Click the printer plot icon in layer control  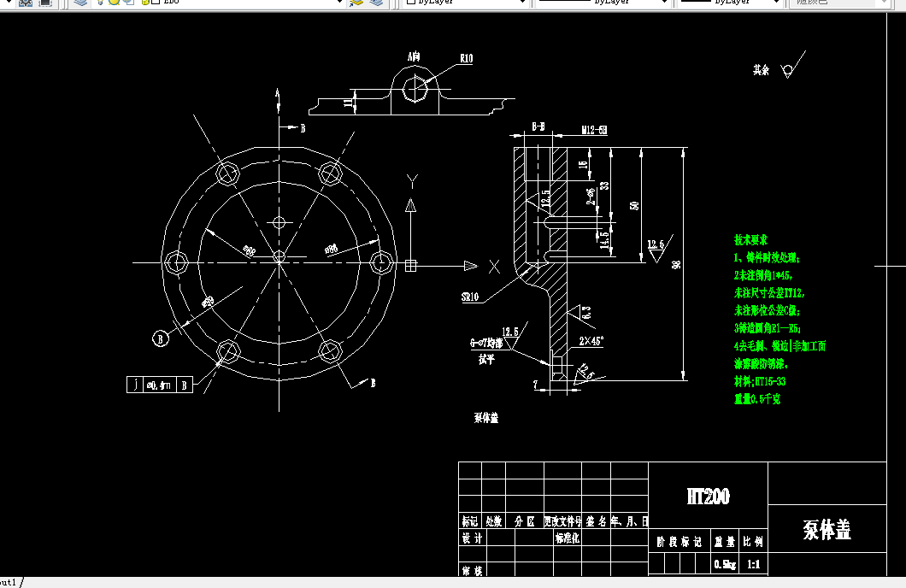tap(145, 3)
